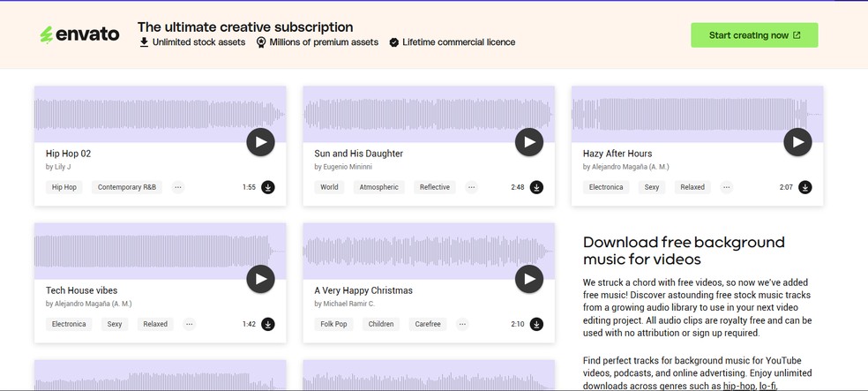Download Hazy After Hours track

804,187
